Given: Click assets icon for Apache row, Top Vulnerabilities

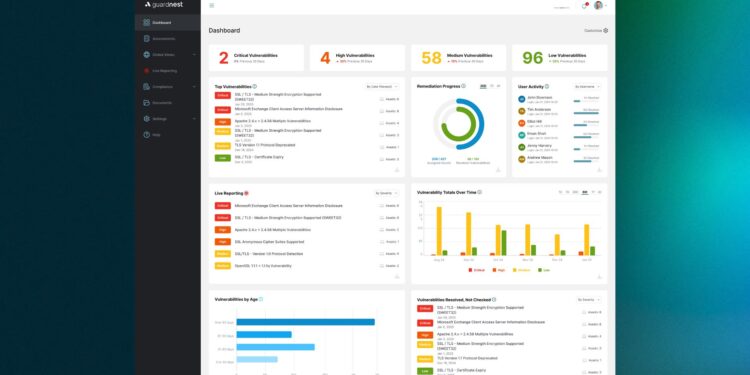Looking at the screenshot, I should tap(382, 123).
